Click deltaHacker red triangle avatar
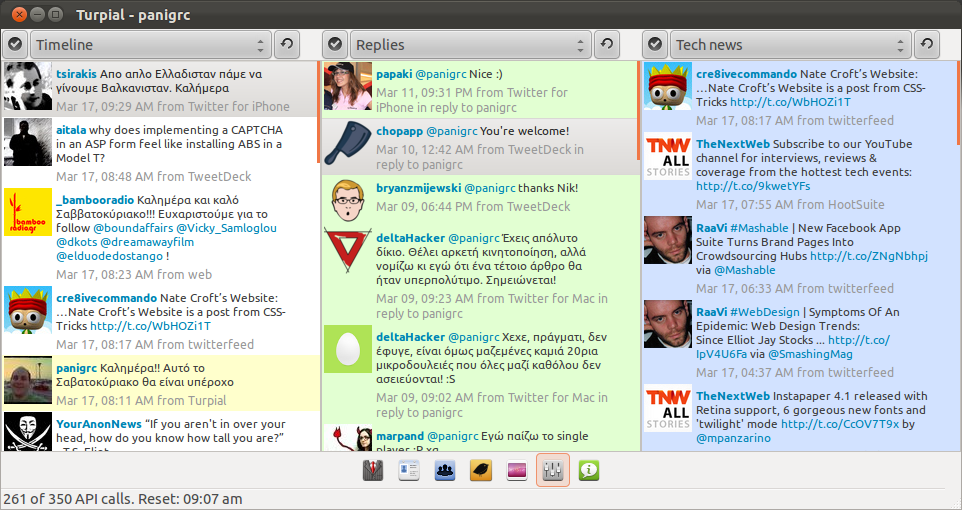962x510 pixels. tap(348, 250)
